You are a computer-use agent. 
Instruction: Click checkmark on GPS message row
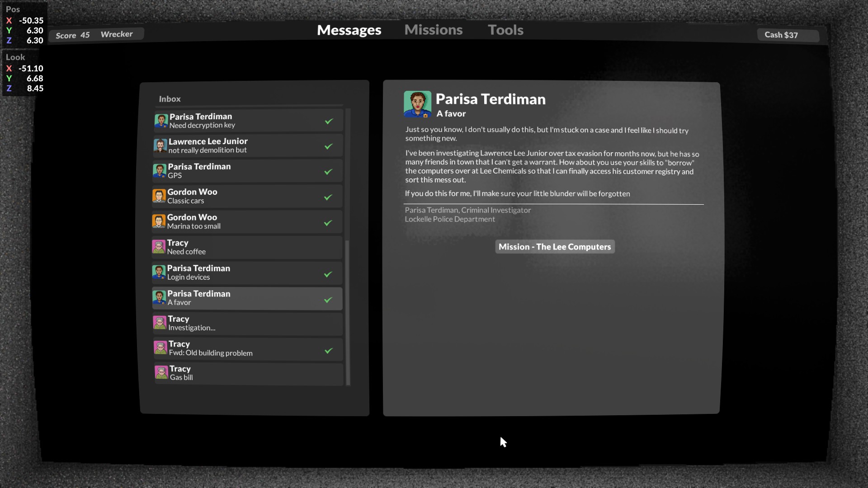(x=328, y=172)
